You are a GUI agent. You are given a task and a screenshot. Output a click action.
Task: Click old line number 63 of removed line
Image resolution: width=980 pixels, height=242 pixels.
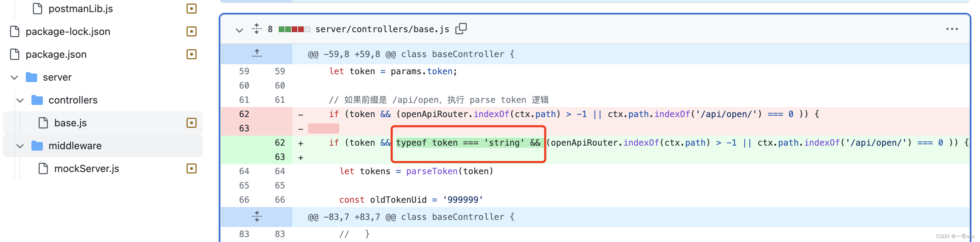click(x=244, y=128)
